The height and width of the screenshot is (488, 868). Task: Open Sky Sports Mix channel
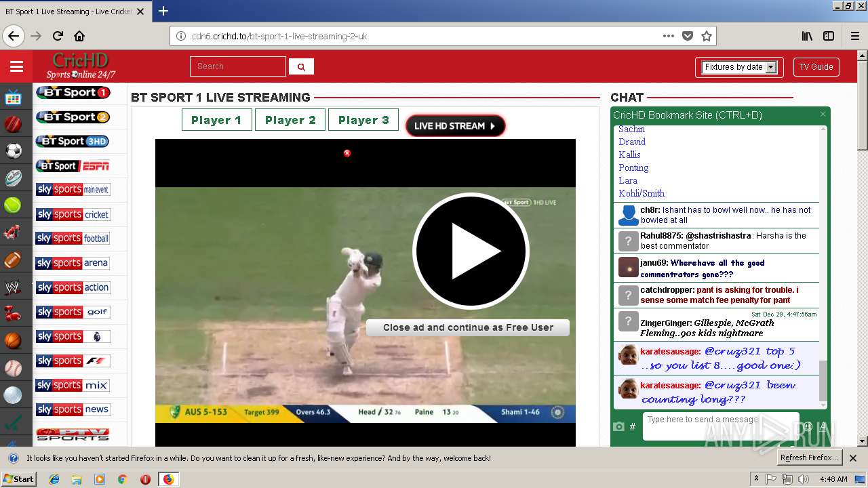pos(73,385)
